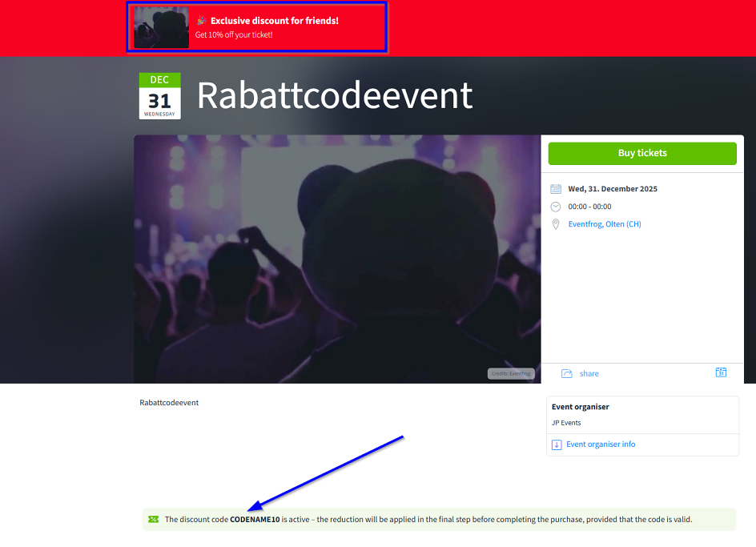The width and height of the screenshot is (756, 547).
Task: Click the location pin icon
Action: click(x=556, y=224)
